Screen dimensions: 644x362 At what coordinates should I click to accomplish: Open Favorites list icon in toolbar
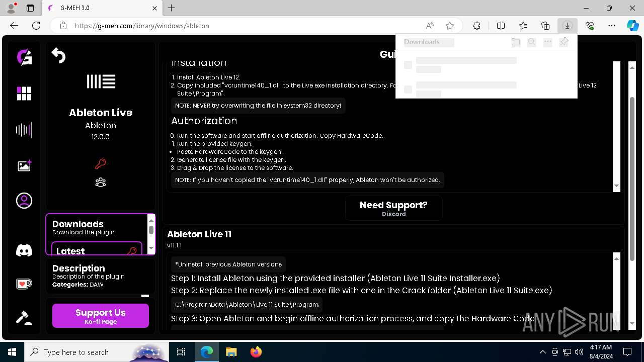coord(523,26)
